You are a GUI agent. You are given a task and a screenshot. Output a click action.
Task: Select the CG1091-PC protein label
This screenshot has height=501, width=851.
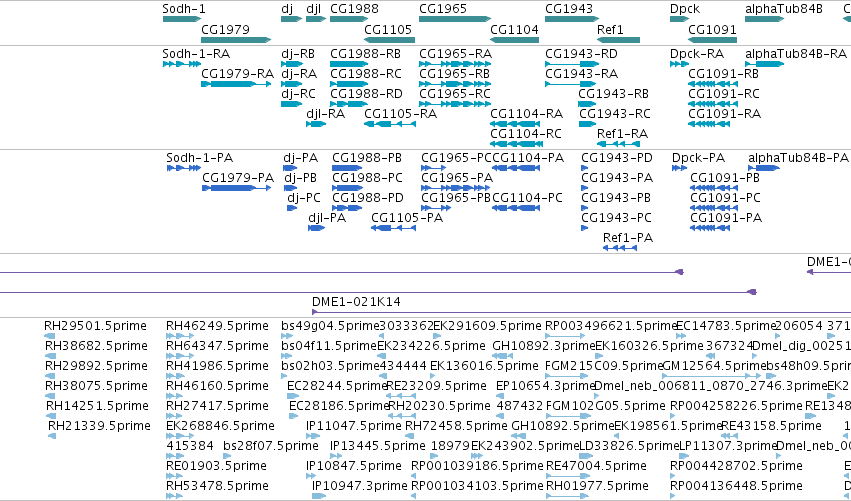click(726, 198)
